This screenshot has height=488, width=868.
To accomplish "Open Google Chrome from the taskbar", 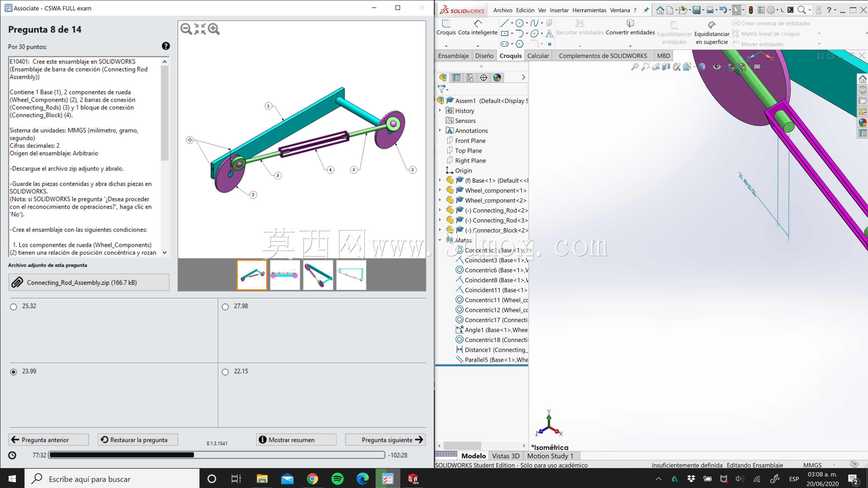I will (x=312, y=478).
